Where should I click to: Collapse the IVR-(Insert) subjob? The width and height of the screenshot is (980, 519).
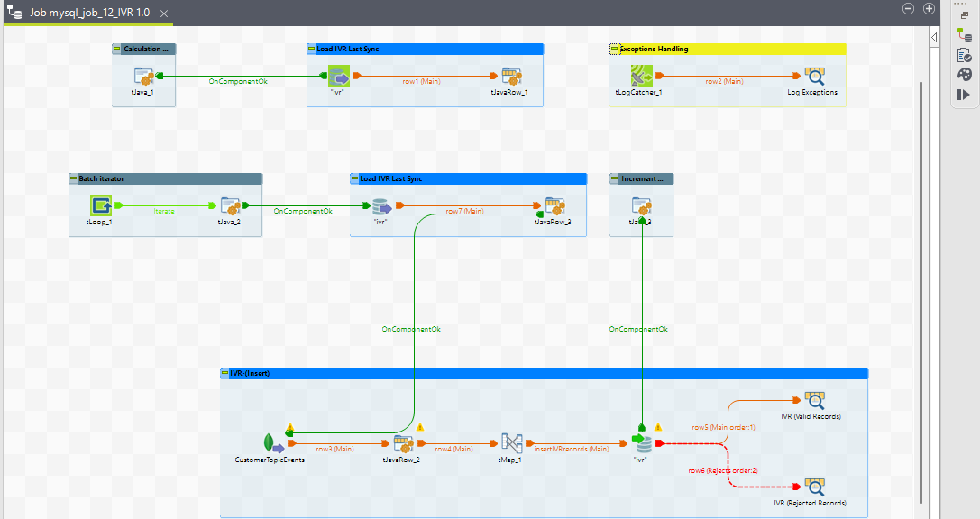(x=224, y=373)
